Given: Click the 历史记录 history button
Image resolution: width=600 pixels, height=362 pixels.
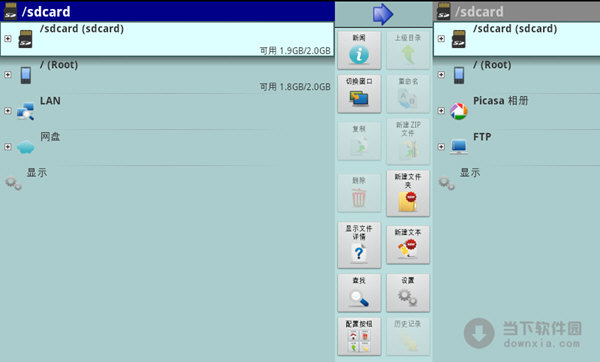Looking at the screenshot, I should [x=408, y=336].
